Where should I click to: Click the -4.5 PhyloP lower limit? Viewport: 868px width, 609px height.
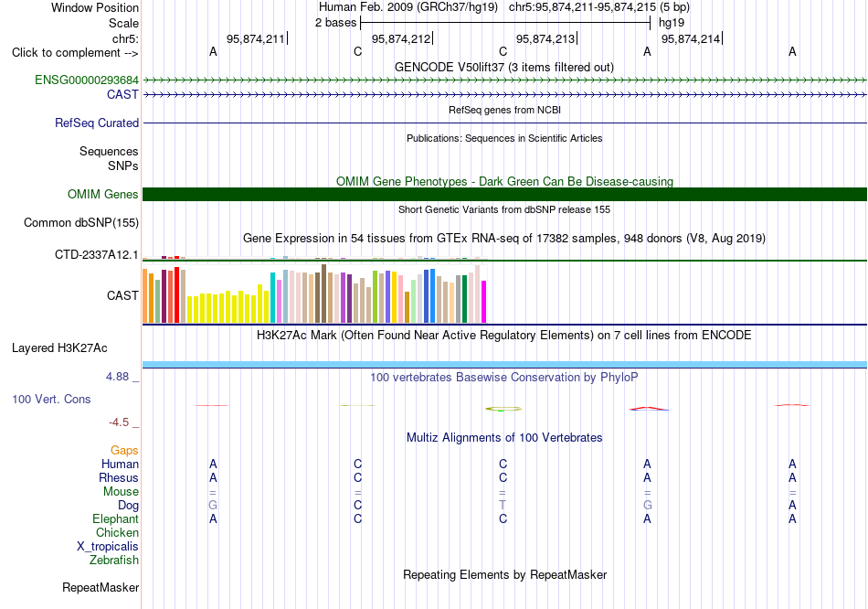click(x=119, y=422)
